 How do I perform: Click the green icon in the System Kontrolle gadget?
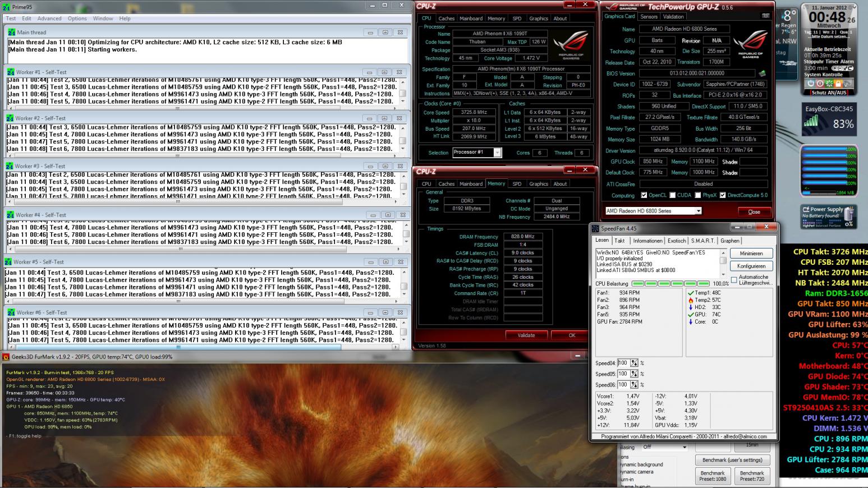coord(829,84)
